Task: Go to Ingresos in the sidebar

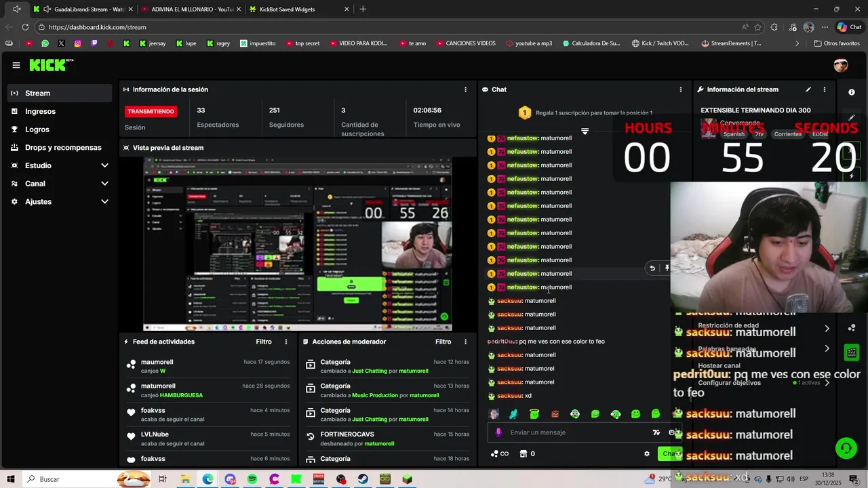Action: coord(60,111)
